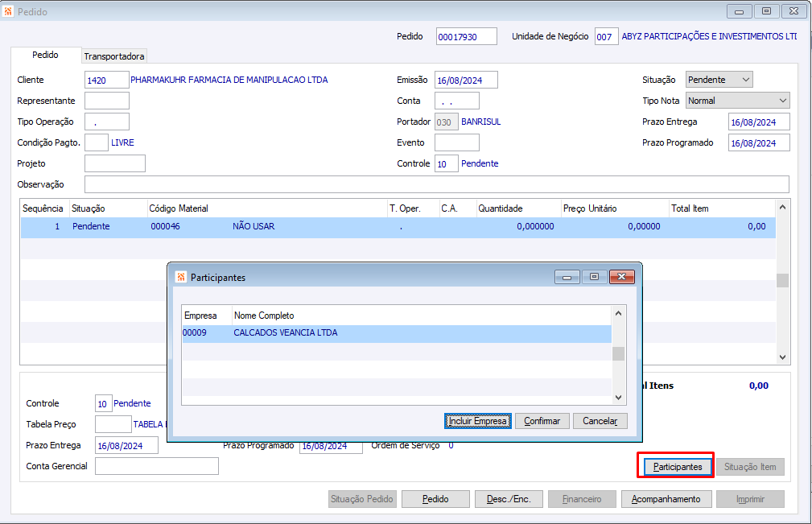
Task: Click the top-right Prazo Programado date field
Action: [x=759, y=142]
